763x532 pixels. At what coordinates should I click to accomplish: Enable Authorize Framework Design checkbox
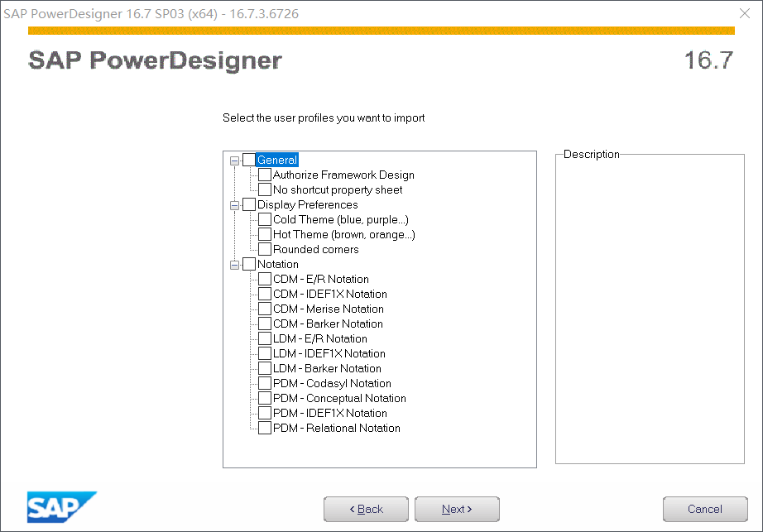(x=265, y=175)
